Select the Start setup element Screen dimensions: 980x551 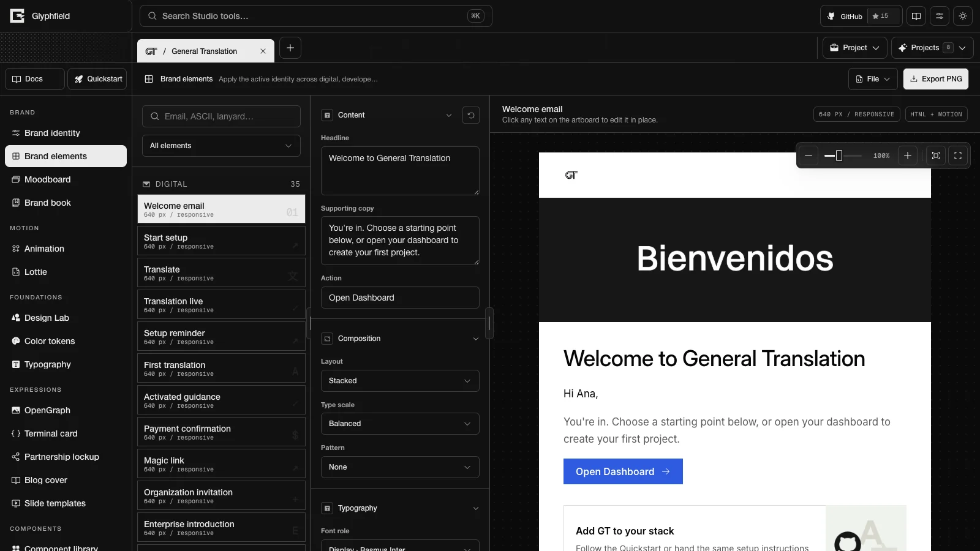click(x=221, y=241)
